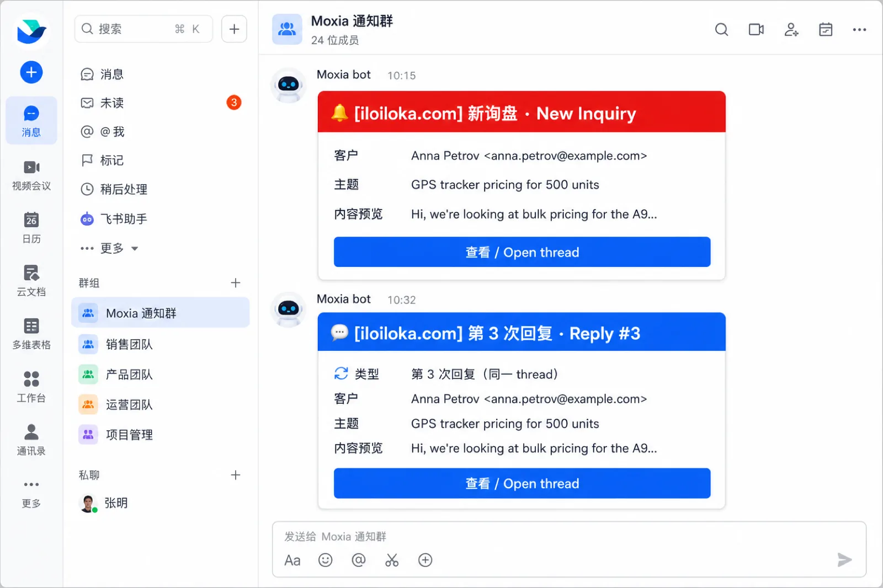Open the 消息 messages sidebar tab
The width and height of the screenshot is (883, 588).
(x=31, y=121)
